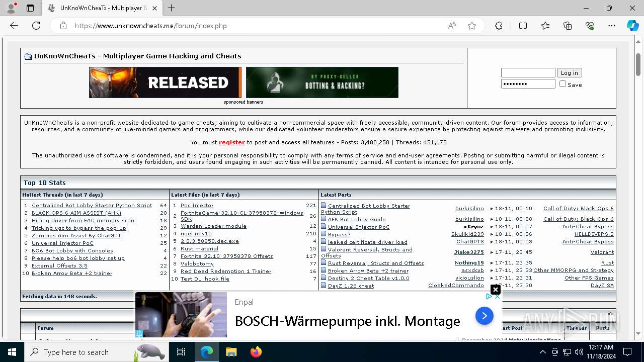Open Split screen icon
Image resolution: width=644 pixels, height=362 pixels.
(523, 26)
